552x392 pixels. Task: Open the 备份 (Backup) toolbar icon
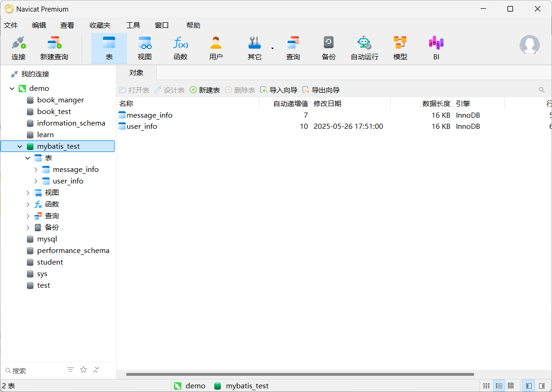[x=328, y=48]
